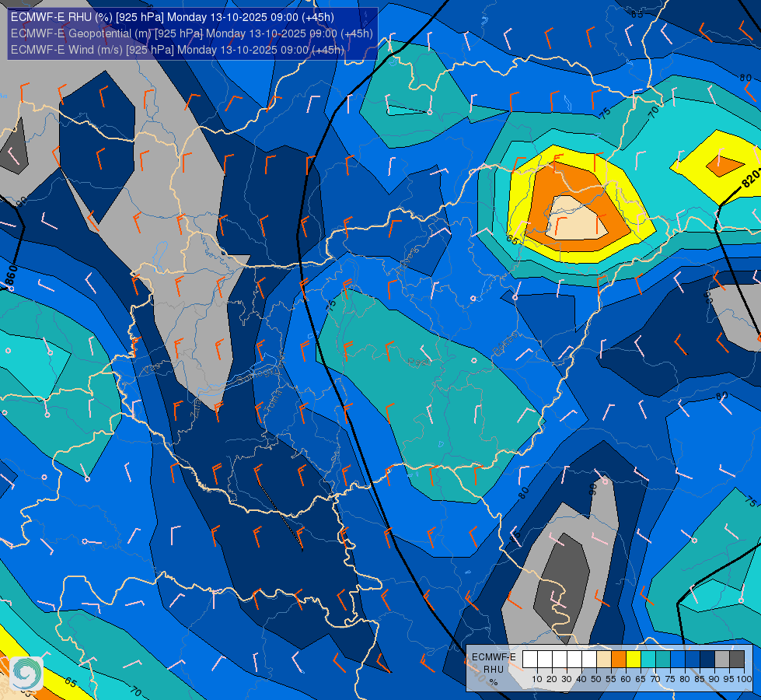Click the legend title text ECMWF-E RHU %
This screenshot has width=761, height=700.
(x=494, y=670)
